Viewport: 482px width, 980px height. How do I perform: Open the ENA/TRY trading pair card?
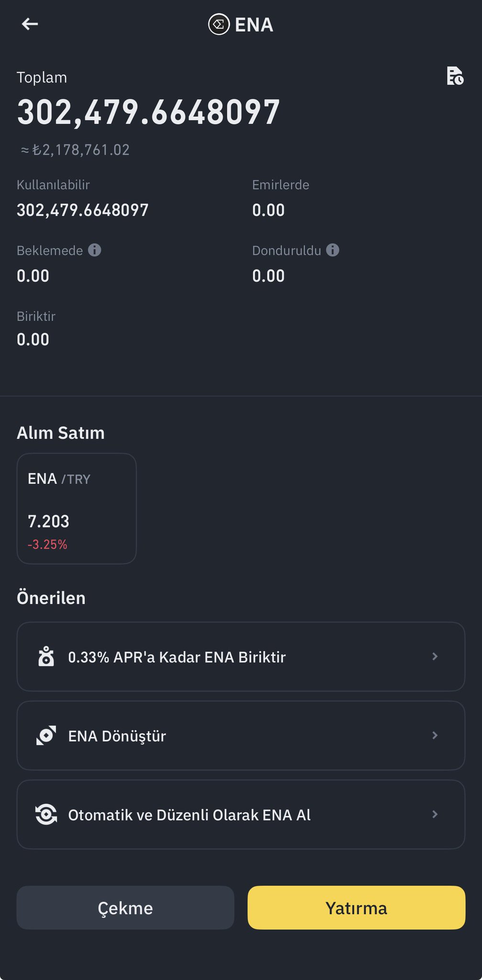tap(77, 508)
